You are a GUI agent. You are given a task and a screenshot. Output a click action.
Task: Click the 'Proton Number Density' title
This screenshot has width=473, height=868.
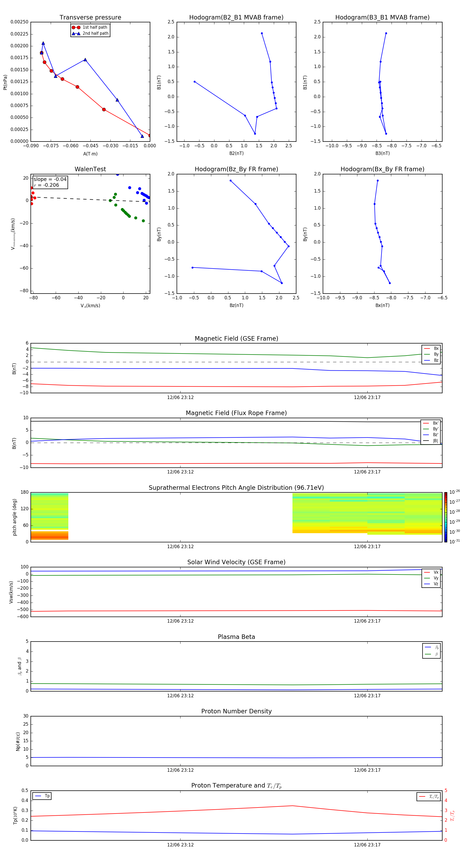pyautogui.click(x=236, y=712)
